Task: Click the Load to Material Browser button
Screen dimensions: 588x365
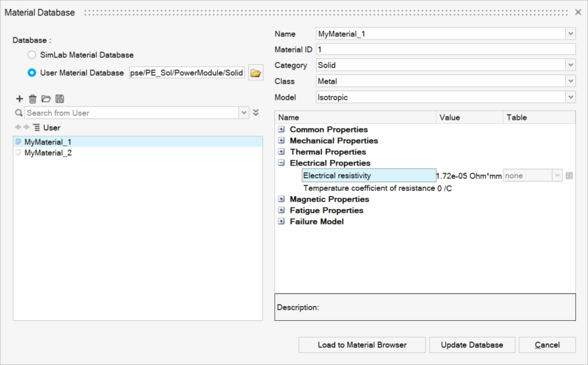Action: coord(362,345)
